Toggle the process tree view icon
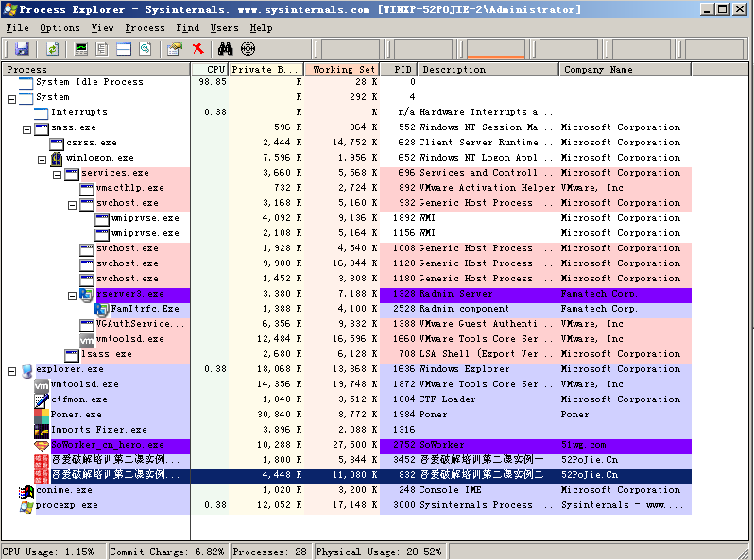The height and width of the screenshot is (560, 754). click(x=103, y=49)
